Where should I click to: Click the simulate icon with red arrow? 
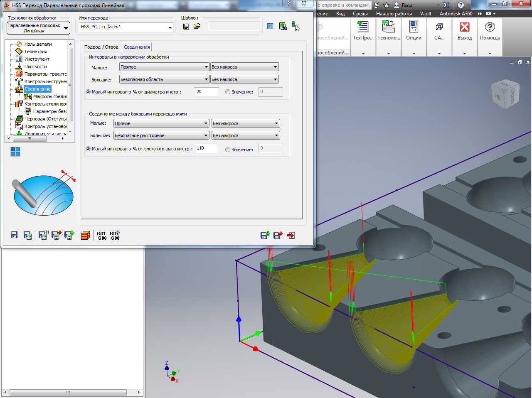(56, 235)
